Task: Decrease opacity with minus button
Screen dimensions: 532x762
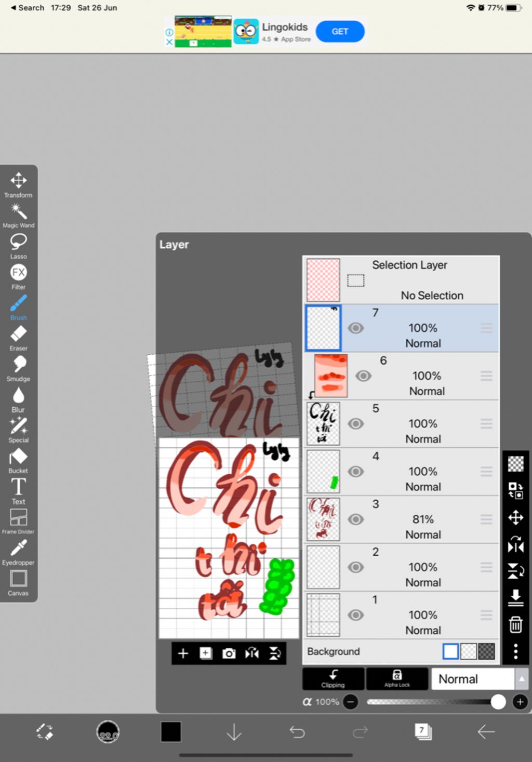Action: 351,702
